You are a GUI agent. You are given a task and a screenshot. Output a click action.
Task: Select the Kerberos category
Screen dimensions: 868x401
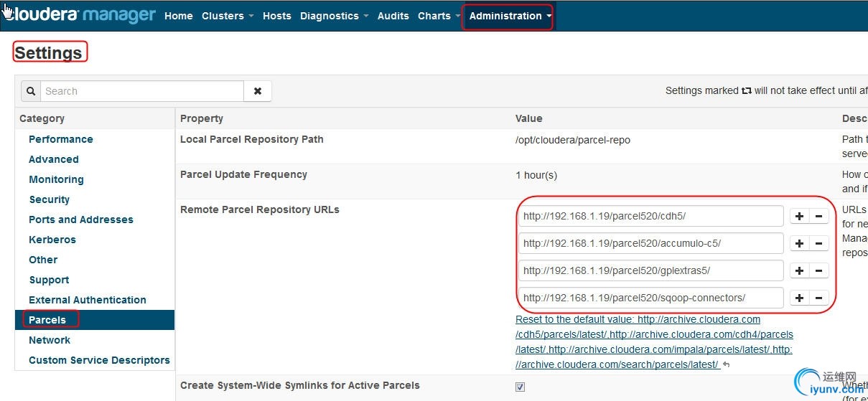pyautogui.click(x=52, y=240)
